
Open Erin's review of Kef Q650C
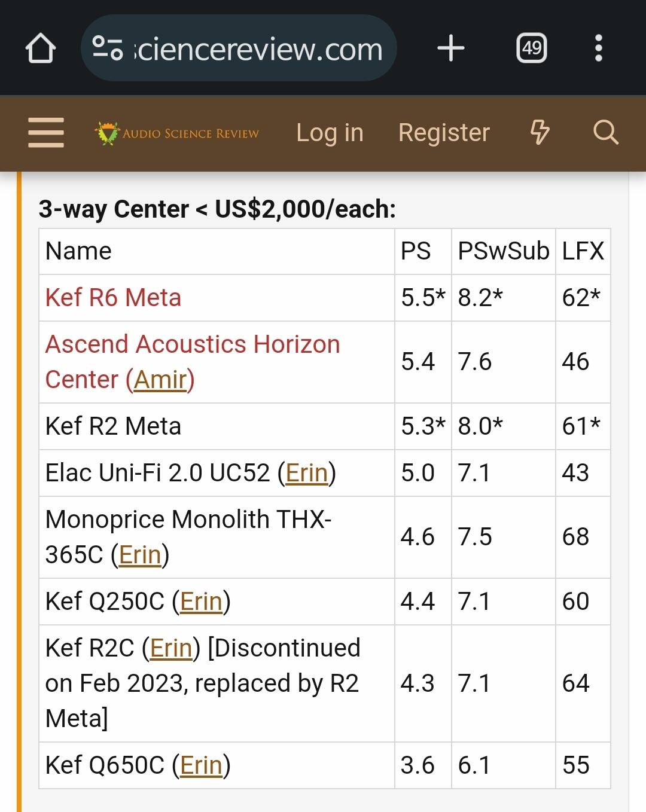pyautogui.click(x=201, y=765)
